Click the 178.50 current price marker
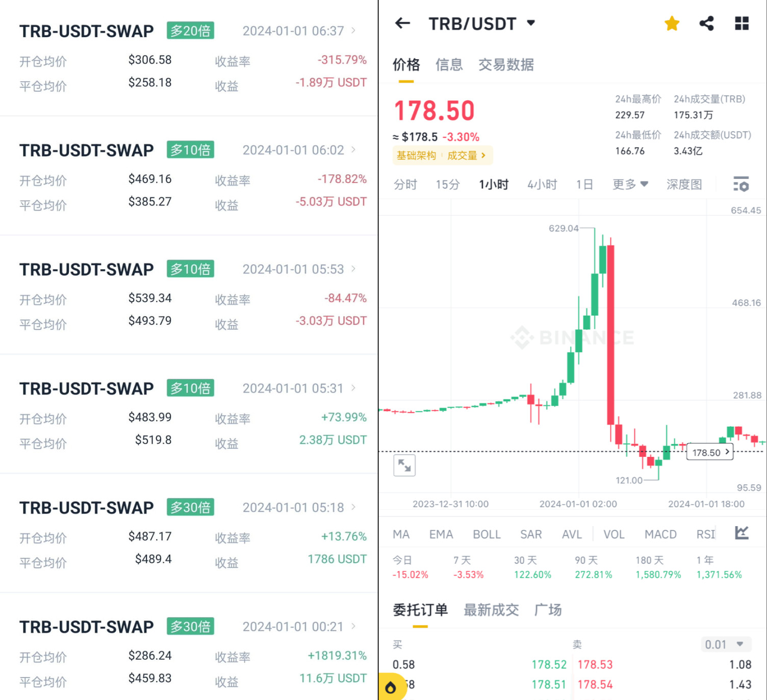This screenshot has height=700, width=767. coord(709,452)
